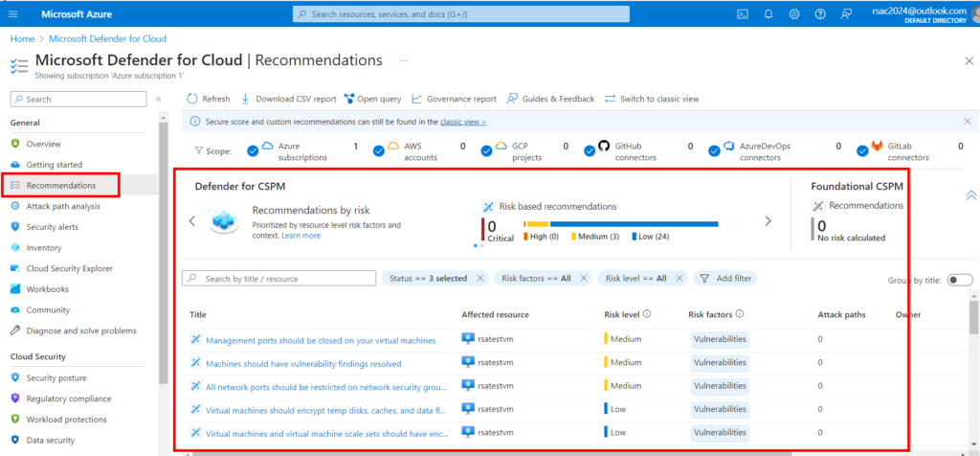Screen dimensions: 980x456
Task: Open Virtual machines should encrypt temp disks recommendation
Action: pos(327,410)
